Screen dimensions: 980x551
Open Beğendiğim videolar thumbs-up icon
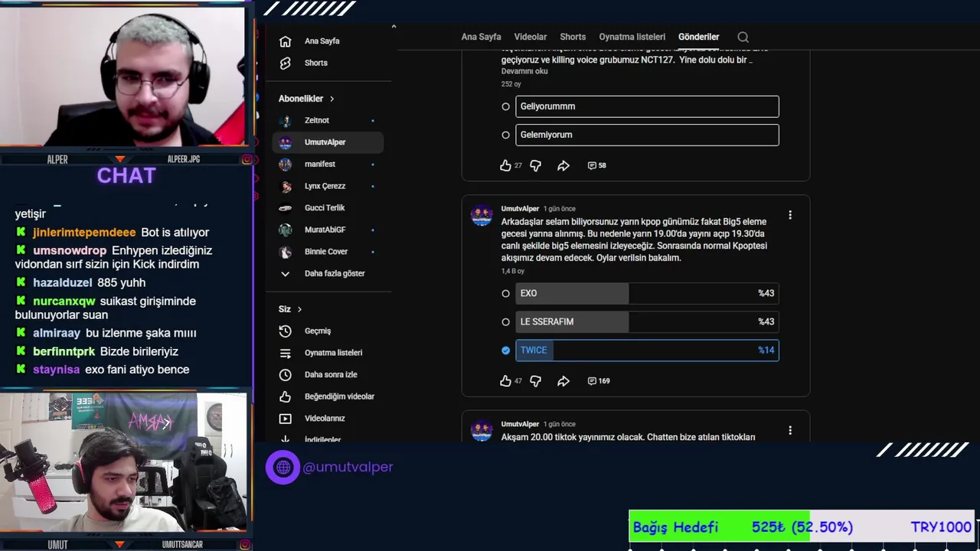tap(286, 396)
